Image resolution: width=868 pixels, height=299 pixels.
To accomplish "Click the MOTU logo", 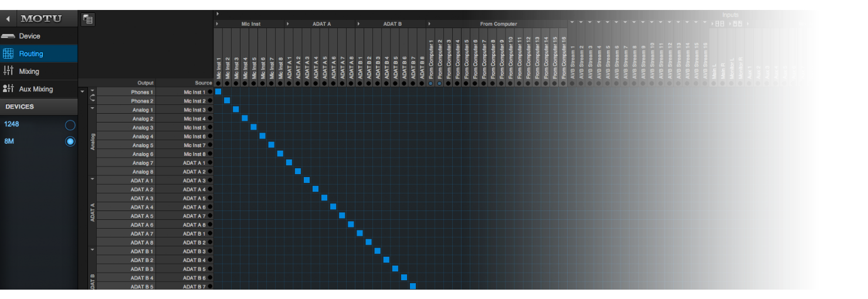I will click(x=41, y=19).
